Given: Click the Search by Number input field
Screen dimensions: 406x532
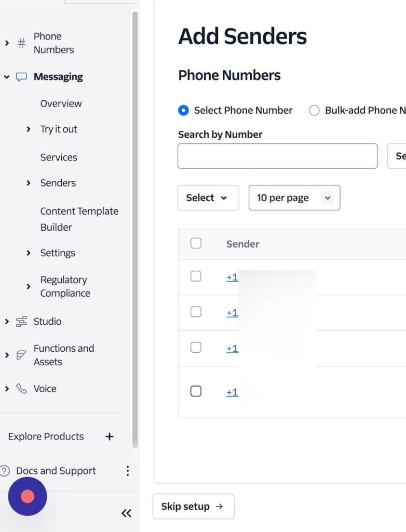Looking at the screenshot, I should click(x=277, y=156).
